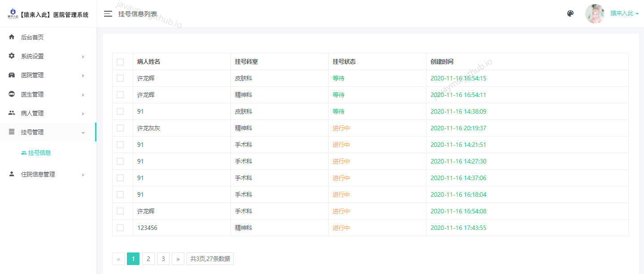The height and width of the screenshot is (274, 644).
Task: Expand the 系统设置 sidebar chevron
Action: (83, 57)
